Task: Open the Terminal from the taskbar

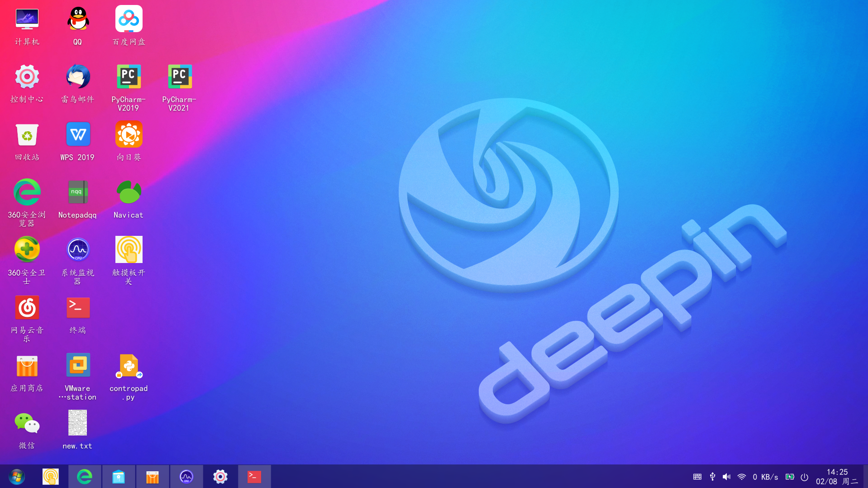Action: click(x=254, y=476)
